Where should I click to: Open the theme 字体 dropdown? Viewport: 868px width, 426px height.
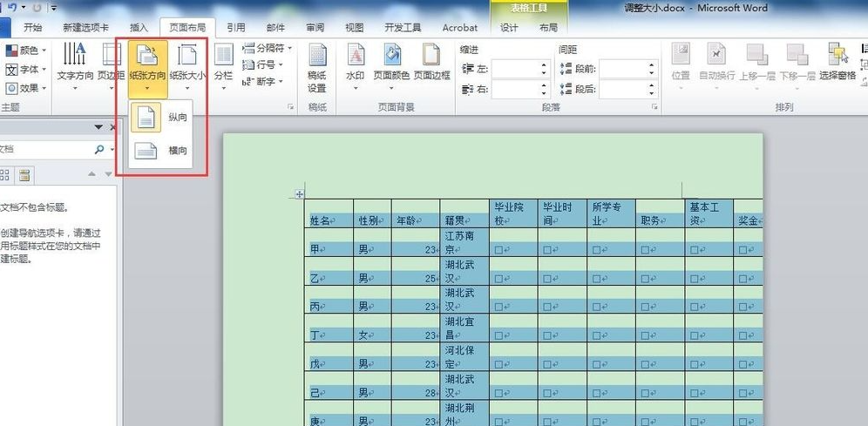(26, 70)
